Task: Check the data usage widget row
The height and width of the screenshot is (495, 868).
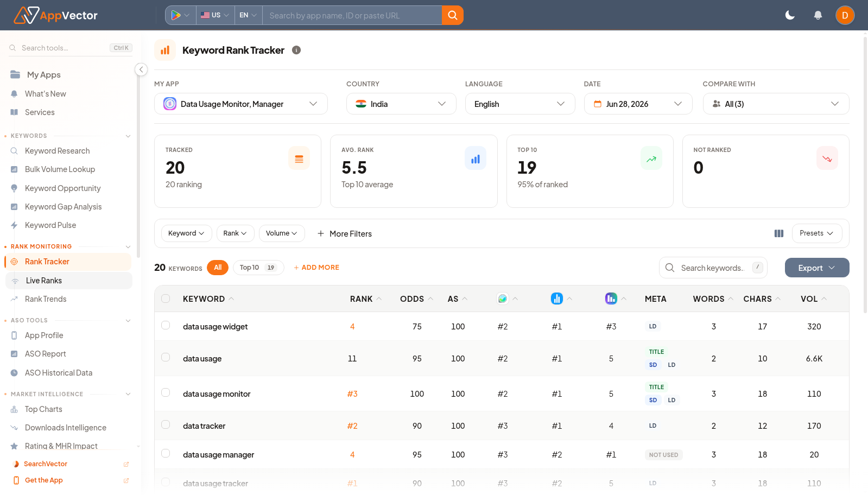Action: click(x=166, y=325)
